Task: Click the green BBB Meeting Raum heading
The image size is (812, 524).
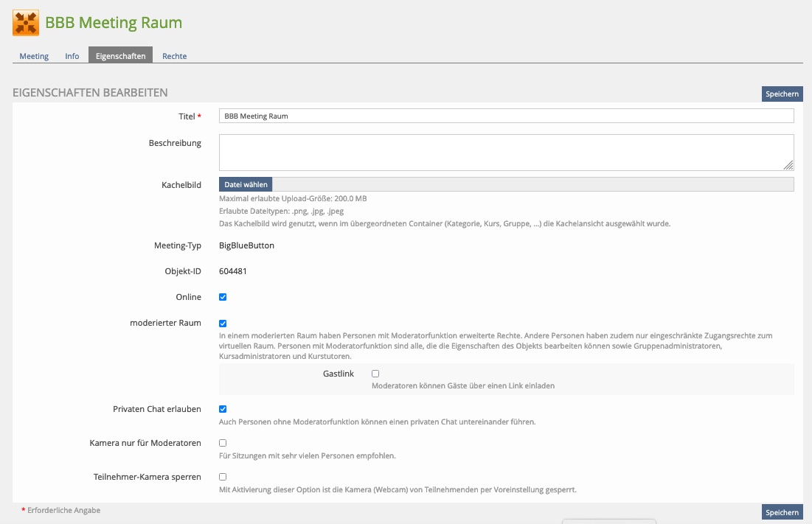Action: [114, 23]
